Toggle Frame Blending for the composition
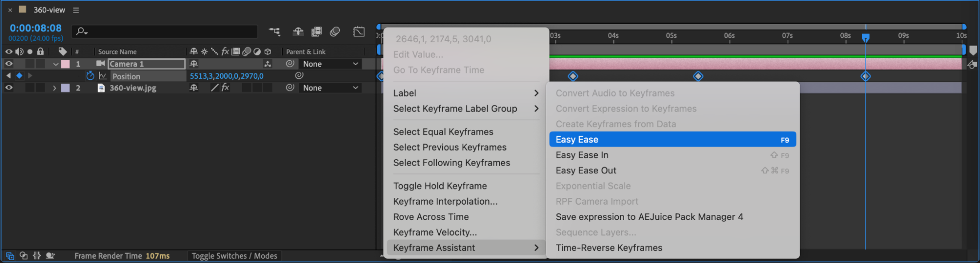Image resolution: width=980 pixels, height=263 pixels. (317, 32)
